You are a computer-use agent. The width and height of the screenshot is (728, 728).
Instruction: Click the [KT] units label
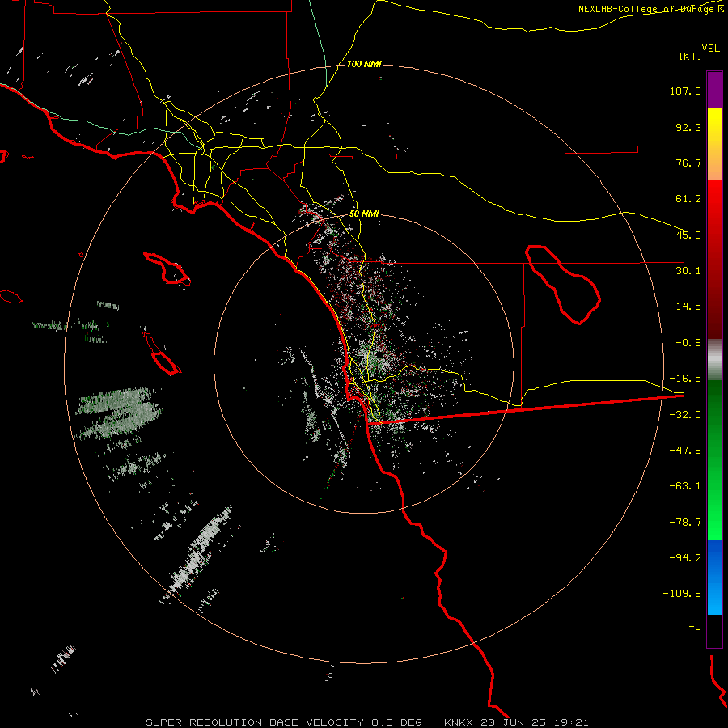[691, 56]
